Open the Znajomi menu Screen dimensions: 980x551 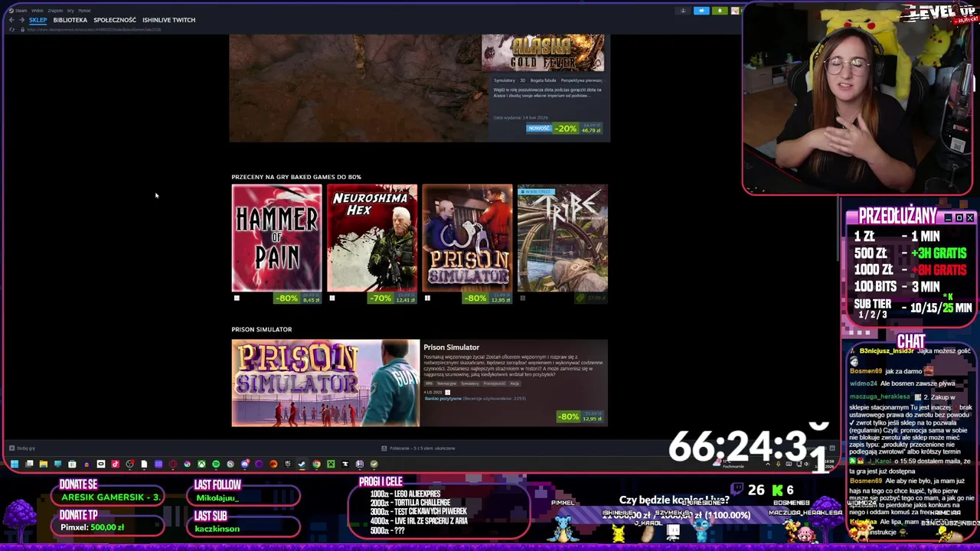[x=55, y=11]
